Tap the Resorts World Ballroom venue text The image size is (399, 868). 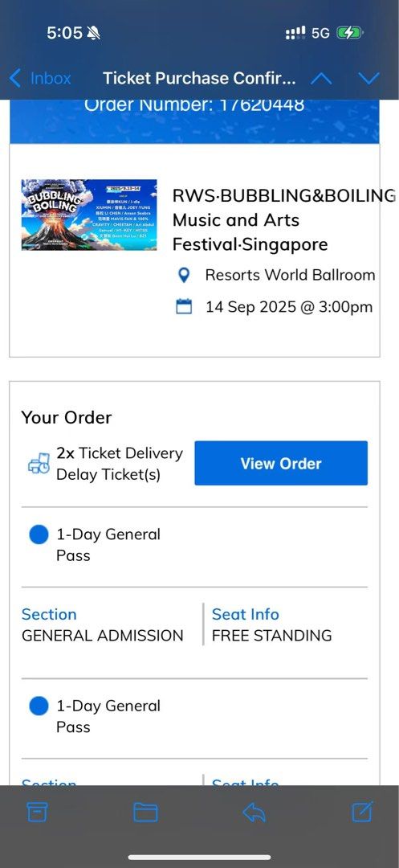tap(290, 275)
